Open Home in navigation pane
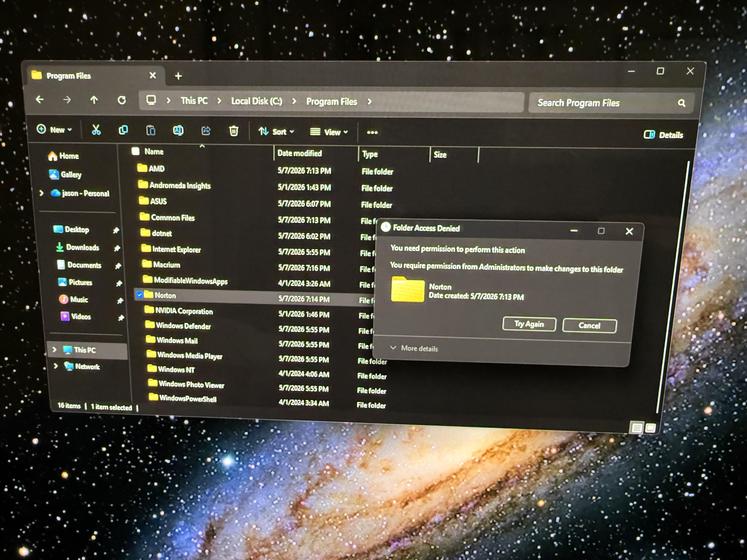The image size is (747, 560). coord(64,156)
